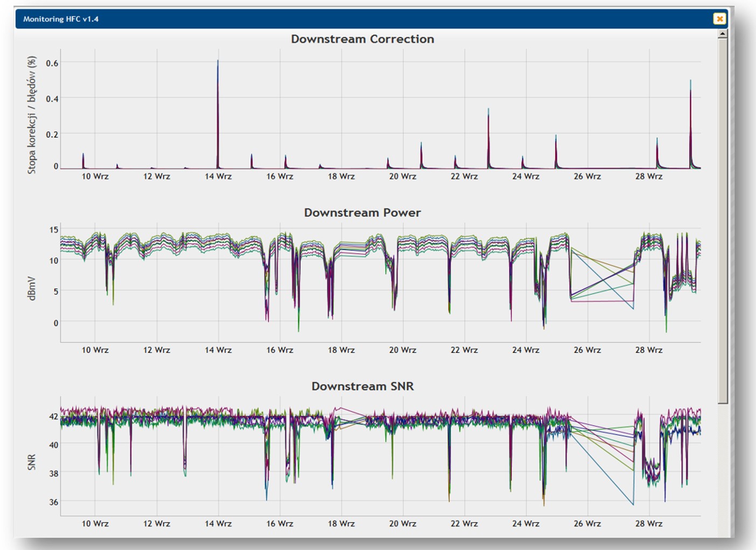Screen dimensions: 756x550
Task: Click the Stopa korekcji axis label
Action: [x=32, y=115]
